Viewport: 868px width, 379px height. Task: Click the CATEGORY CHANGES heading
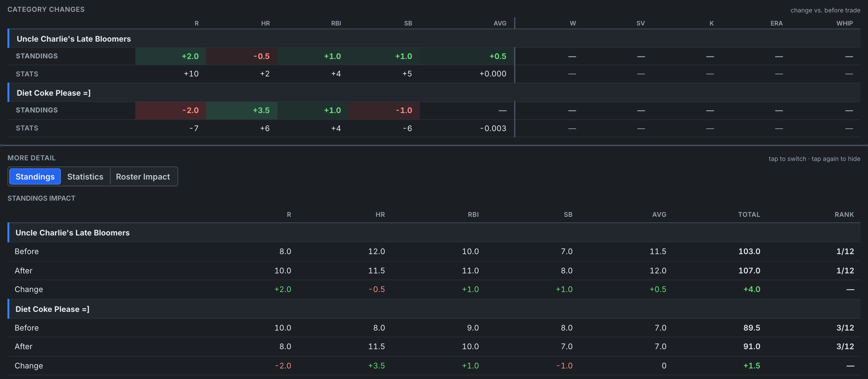pyautogui.click(x=46, y=9)
